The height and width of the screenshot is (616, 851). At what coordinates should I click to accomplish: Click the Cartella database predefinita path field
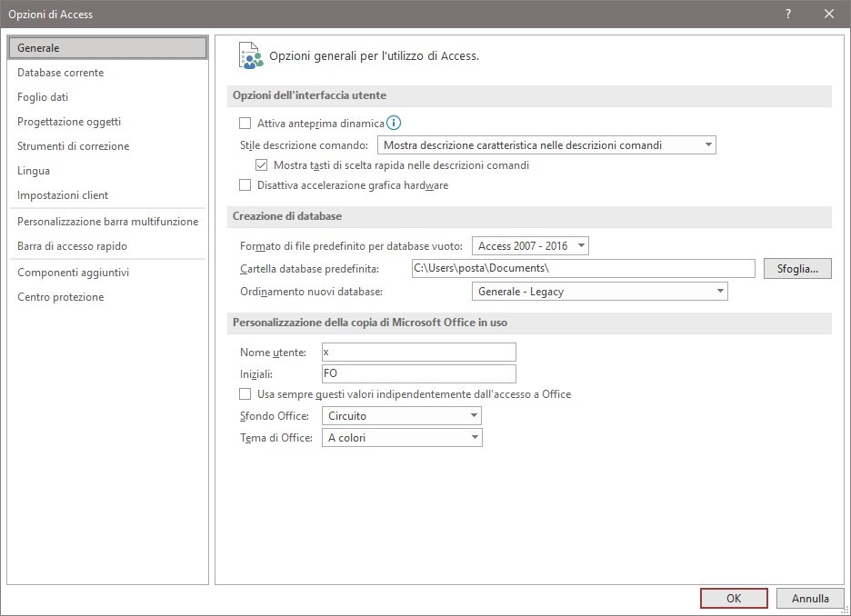click(583, 268)
